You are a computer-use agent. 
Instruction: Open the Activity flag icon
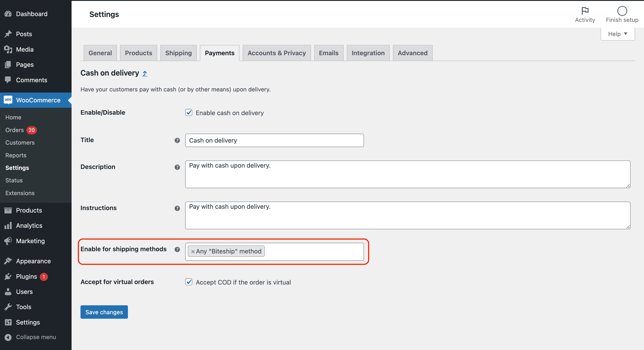pos(585,11)
